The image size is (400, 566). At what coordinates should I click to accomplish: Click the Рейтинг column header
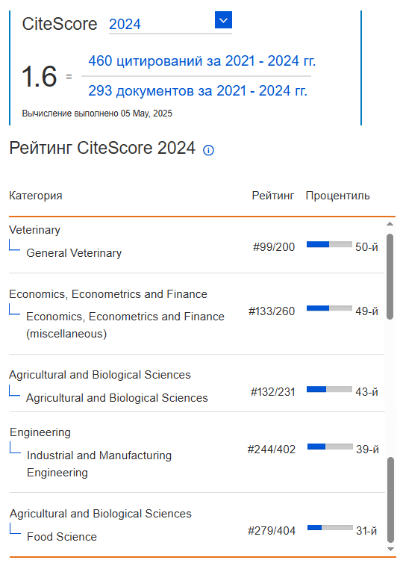(273, 196)
